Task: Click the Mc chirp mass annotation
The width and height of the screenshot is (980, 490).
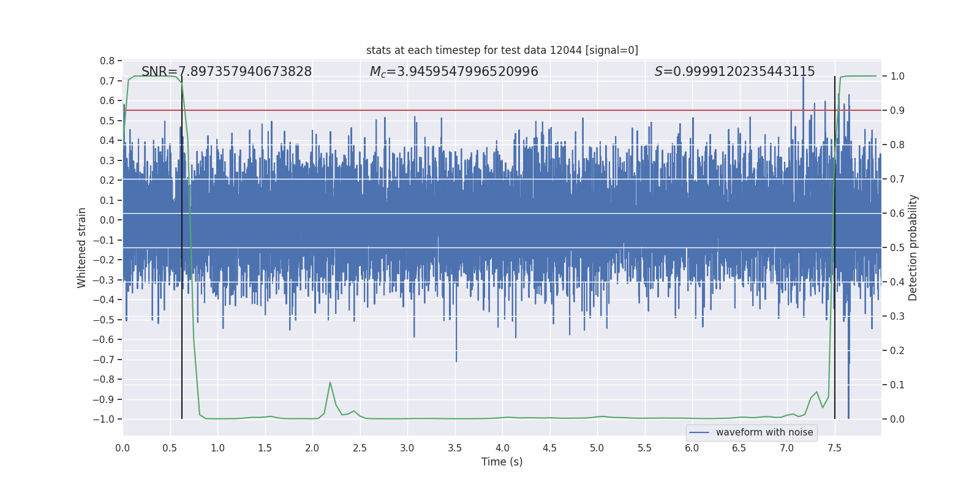Action: tap(453, 72)
